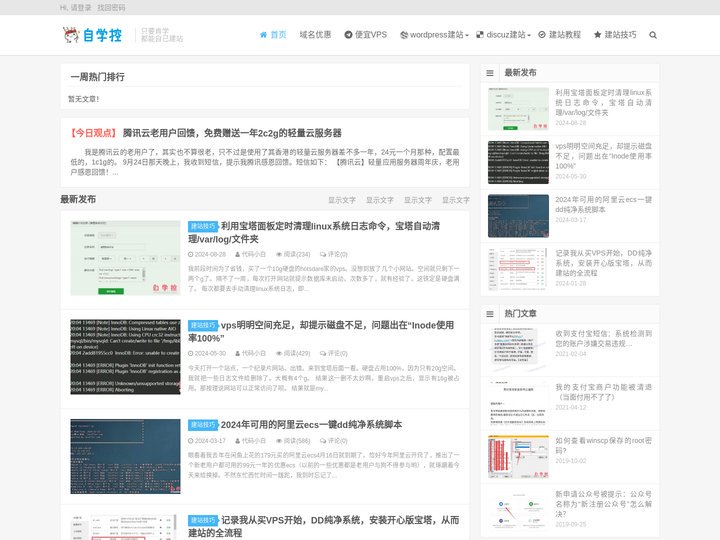
Task: Open hot article 收到支付宝短信
Action: 603,338
